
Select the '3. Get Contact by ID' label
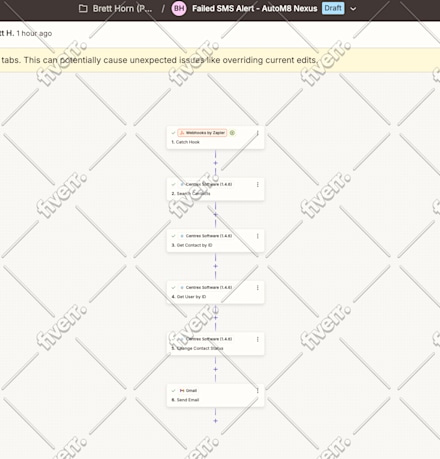tap(192, 245)
